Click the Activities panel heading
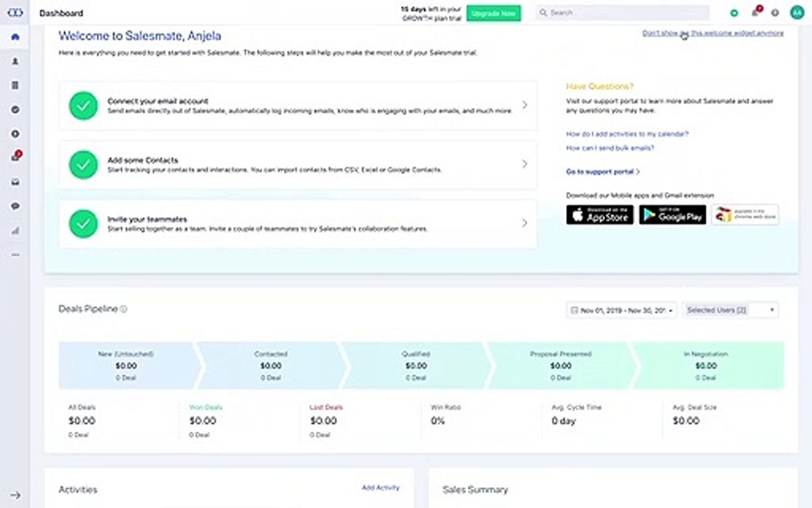Screen dimensions: 812x508 coord(78,490)
